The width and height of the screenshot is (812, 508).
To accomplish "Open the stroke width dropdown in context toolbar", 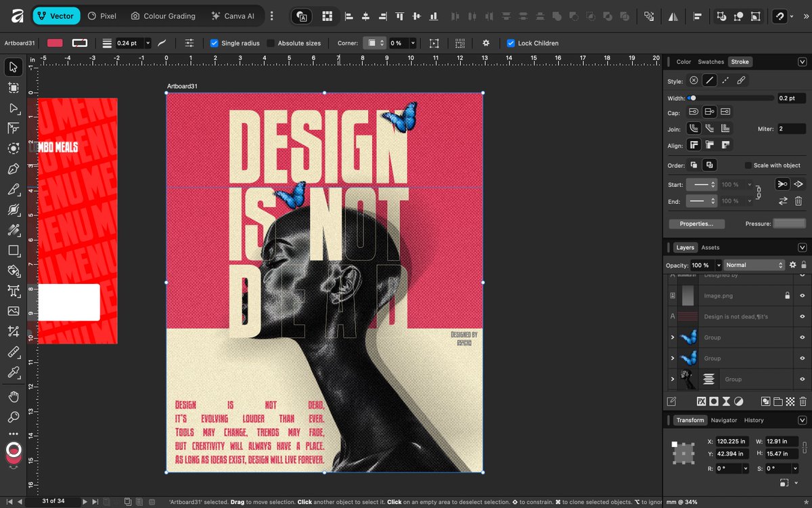I will [148, 43].
